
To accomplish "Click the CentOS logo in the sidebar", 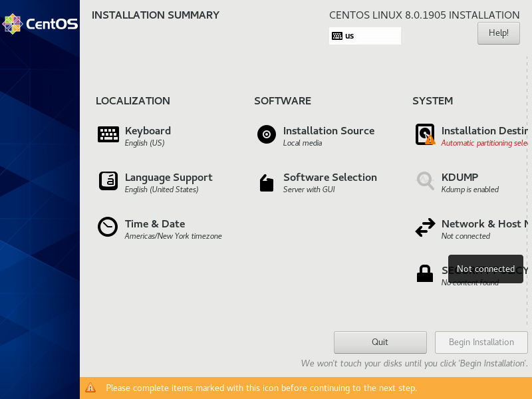I will click(40, 24).
